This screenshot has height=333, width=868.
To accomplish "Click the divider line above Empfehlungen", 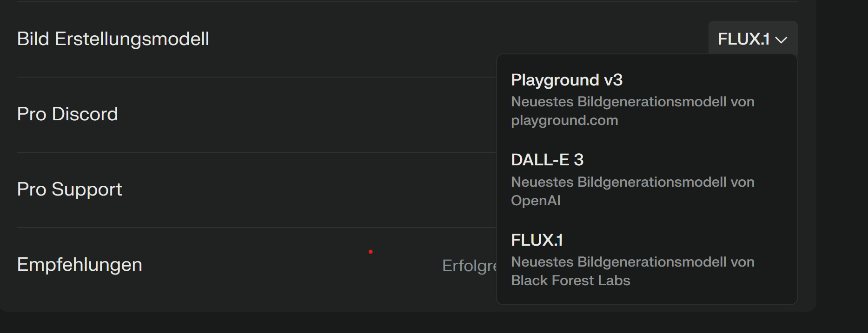I will [x=256, y=228].
